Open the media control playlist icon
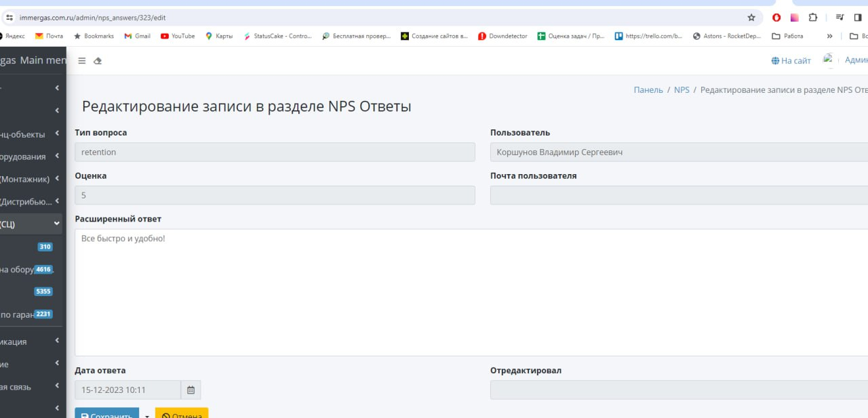The image size is (868, 418). (x=840, y=18)
